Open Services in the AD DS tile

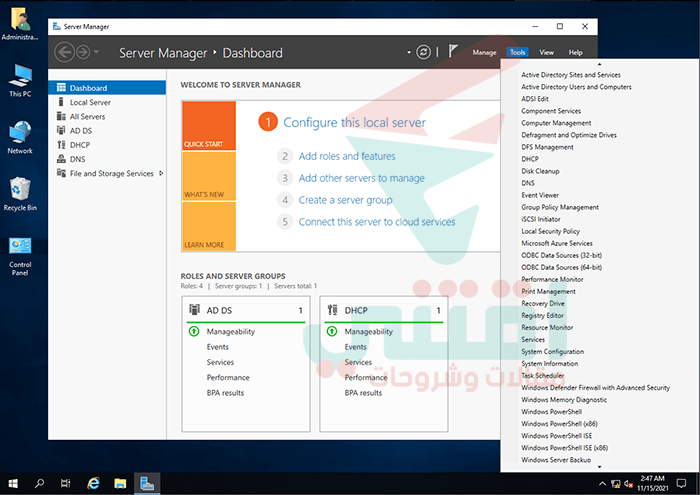click(x=220, y=362)
